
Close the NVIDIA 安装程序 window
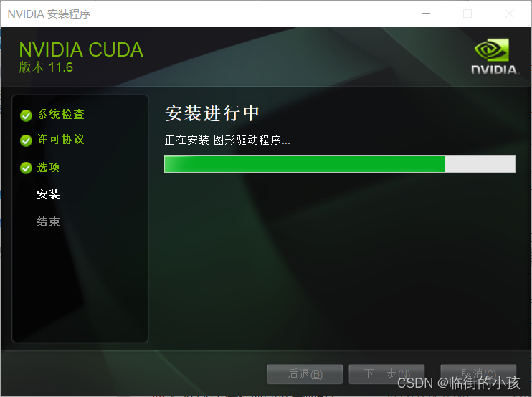click(x=510, y=14)
